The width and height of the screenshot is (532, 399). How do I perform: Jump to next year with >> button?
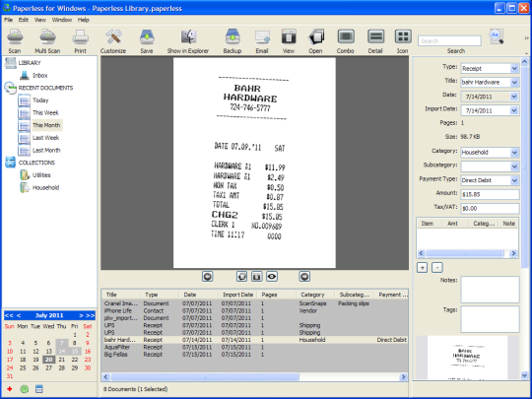click(x=90, y=315)
